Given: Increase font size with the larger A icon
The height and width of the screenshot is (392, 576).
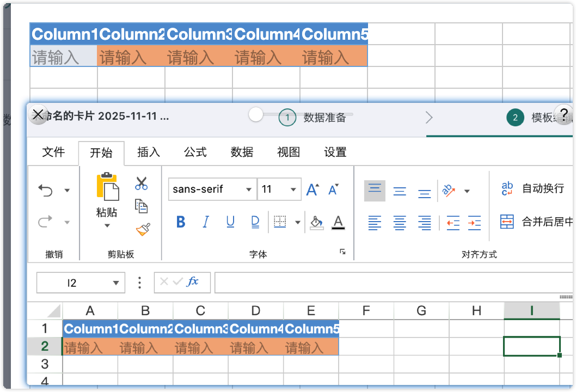Looking at the screenshot, I should [x=312, y=189].
